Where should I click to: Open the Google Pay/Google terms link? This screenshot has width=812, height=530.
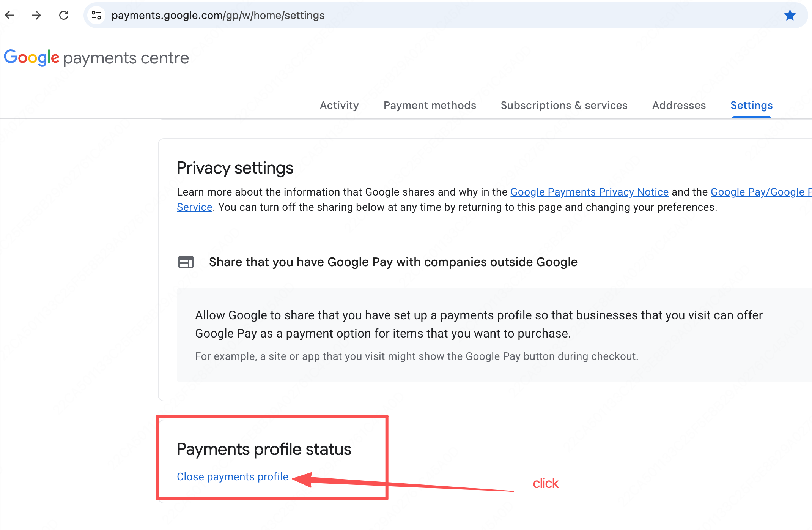click(761, 192)
